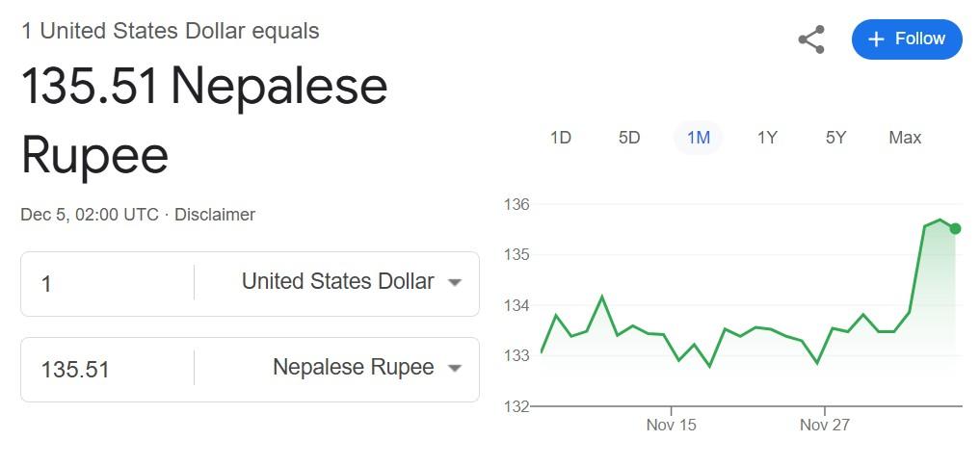
Task: Click the large 135.51 Nepalese Rupee heading
Action: [x=204, y=120]
